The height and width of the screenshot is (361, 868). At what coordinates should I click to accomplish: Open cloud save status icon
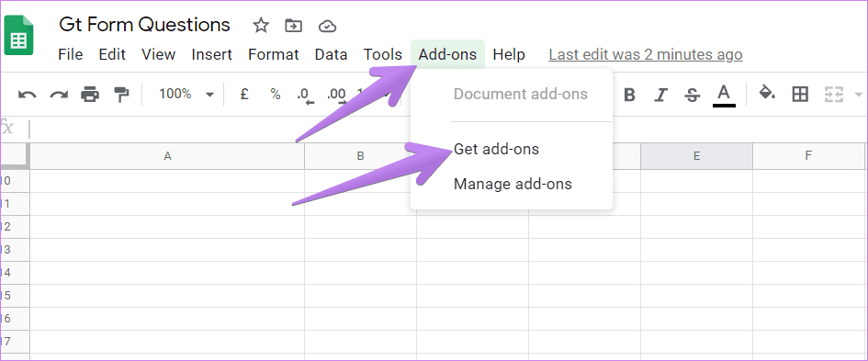coord(327,26)
